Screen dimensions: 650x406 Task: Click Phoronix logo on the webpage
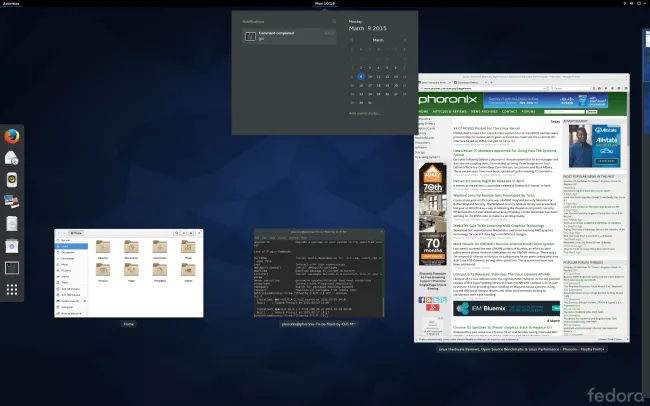click(x=448, y=100)
